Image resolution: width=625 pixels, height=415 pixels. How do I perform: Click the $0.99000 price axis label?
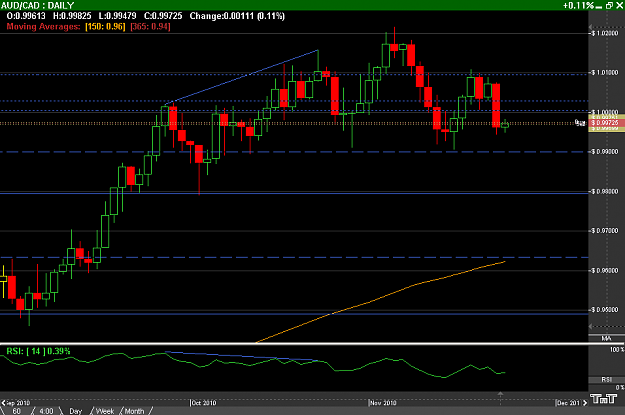point(605,152)
